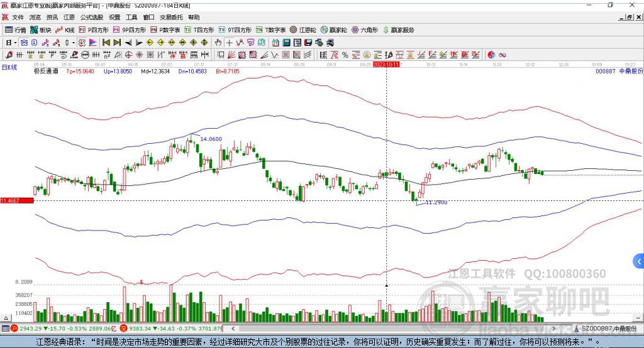Launch the 赢家轮 wheel tool
The height and width of the screenshot is (348, 644).
(333, 30)
